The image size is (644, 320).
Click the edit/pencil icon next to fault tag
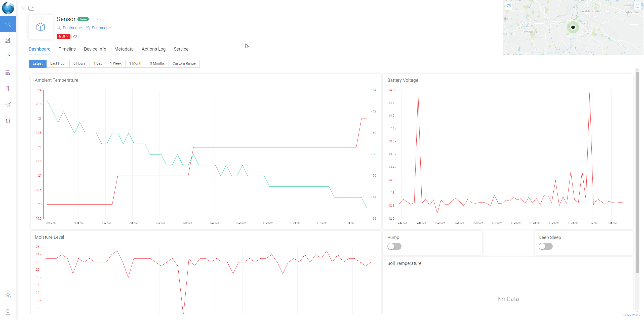pos(75,36)
